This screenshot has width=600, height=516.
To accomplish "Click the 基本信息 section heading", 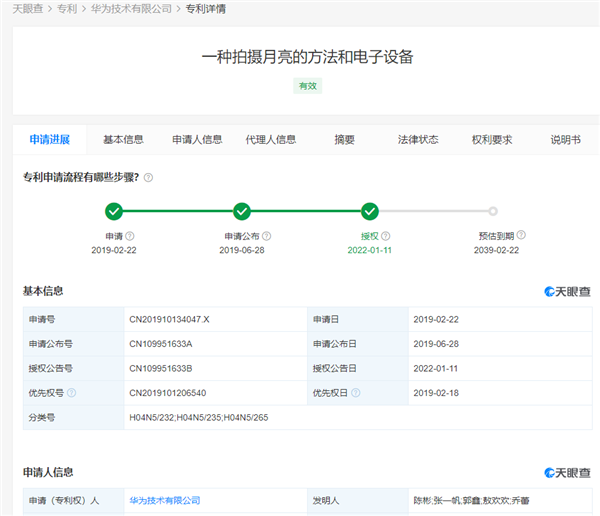I will coord(43,291).
